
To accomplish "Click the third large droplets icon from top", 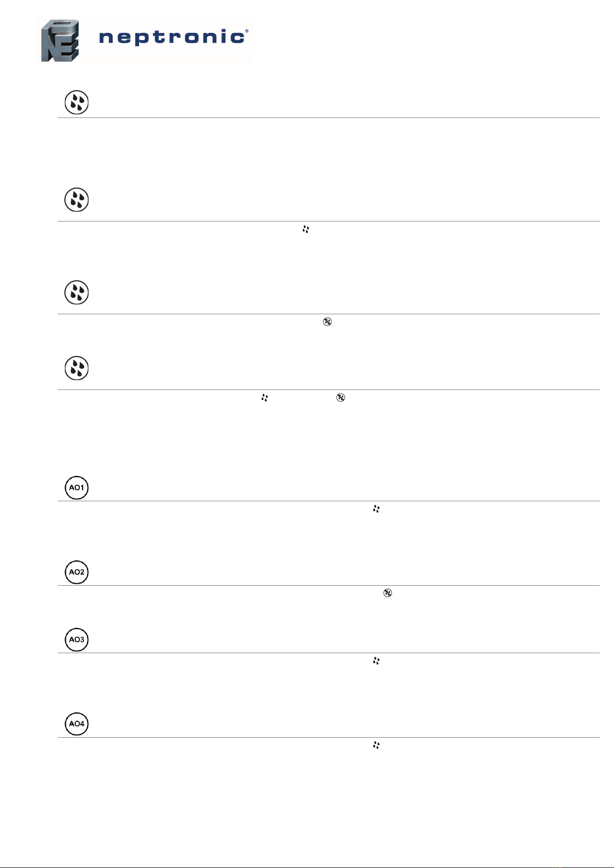I will pyautogui.click(x=76, y=293).
